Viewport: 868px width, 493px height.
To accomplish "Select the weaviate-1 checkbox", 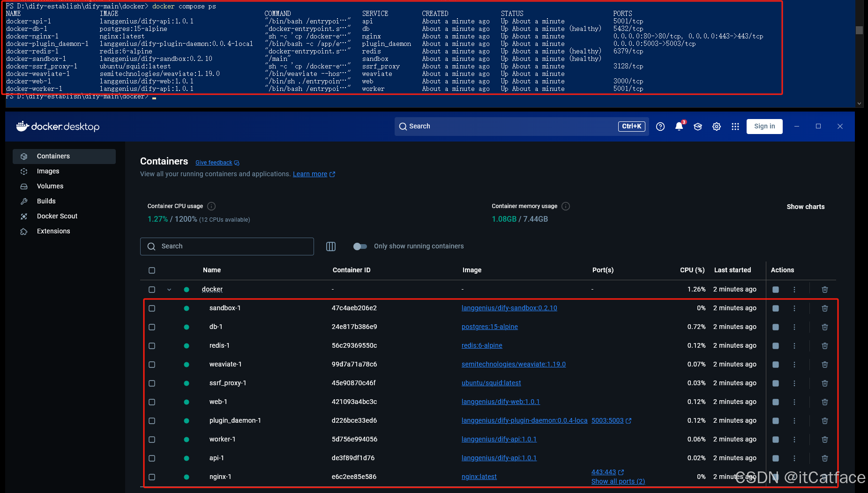I will 152,365.
